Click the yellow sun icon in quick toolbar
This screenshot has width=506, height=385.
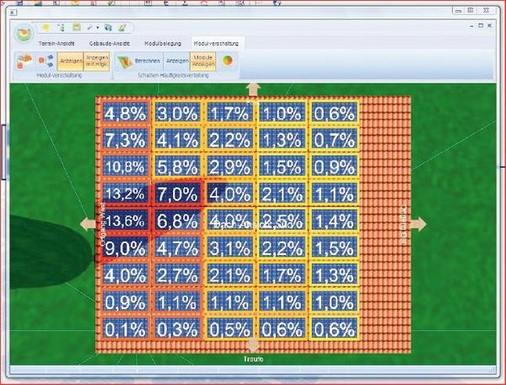pos(46,28)
